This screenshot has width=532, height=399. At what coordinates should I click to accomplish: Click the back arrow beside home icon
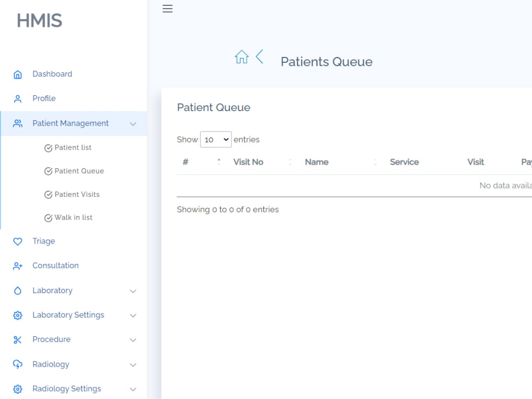coord(260,57)
